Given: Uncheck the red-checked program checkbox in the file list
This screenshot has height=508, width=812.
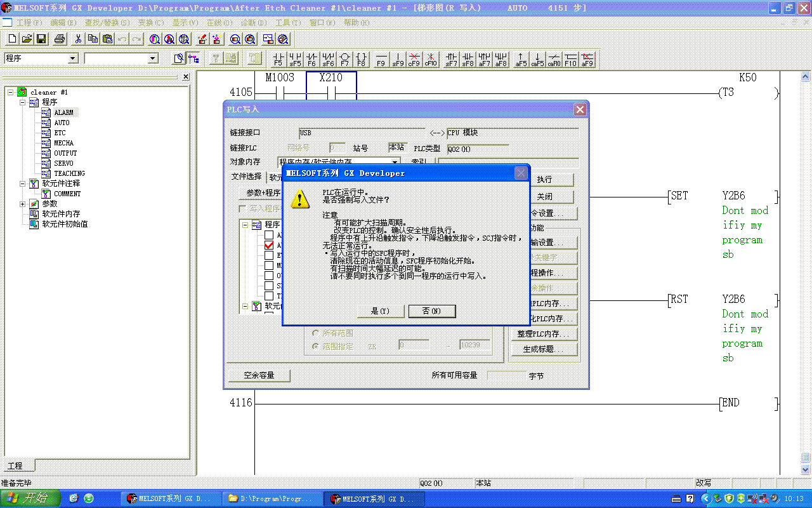Looking at the screenshot, I should (269, 245).
